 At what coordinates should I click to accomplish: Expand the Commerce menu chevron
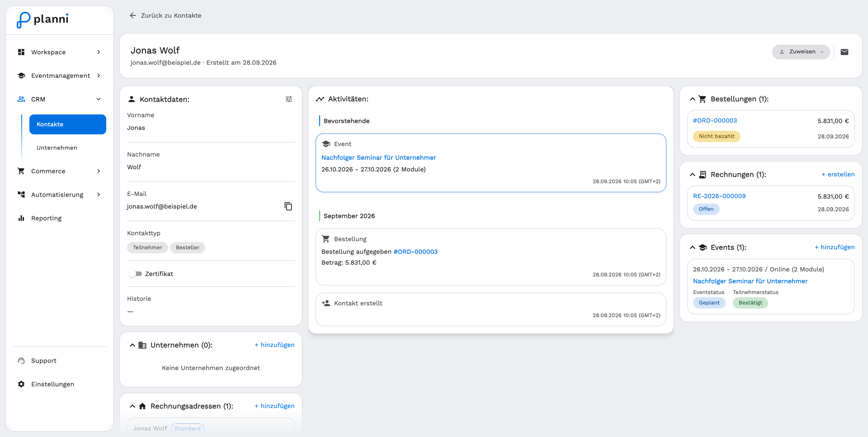tap(98, 171)
